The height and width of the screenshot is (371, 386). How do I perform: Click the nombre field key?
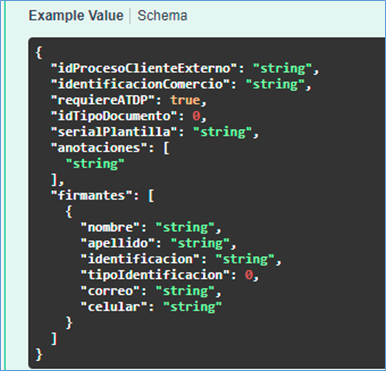click(x=111, y=227)
